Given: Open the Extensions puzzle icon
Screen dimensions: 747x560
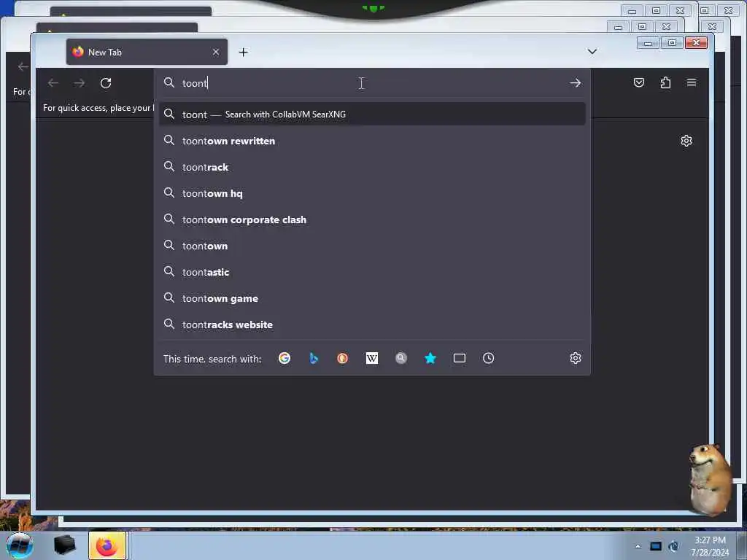Looking at the screenshot, I should pyautogui.click(x=665, y=83).
